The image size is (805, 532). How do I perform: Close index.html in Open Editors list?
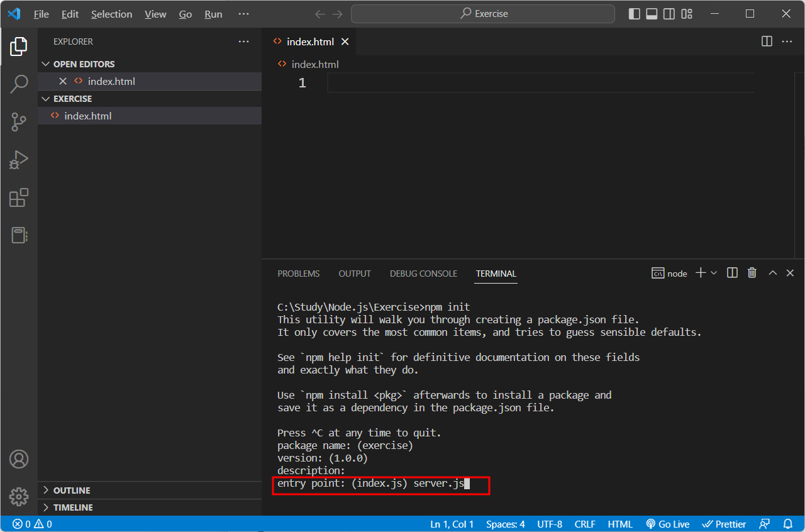tap(63, 81)
